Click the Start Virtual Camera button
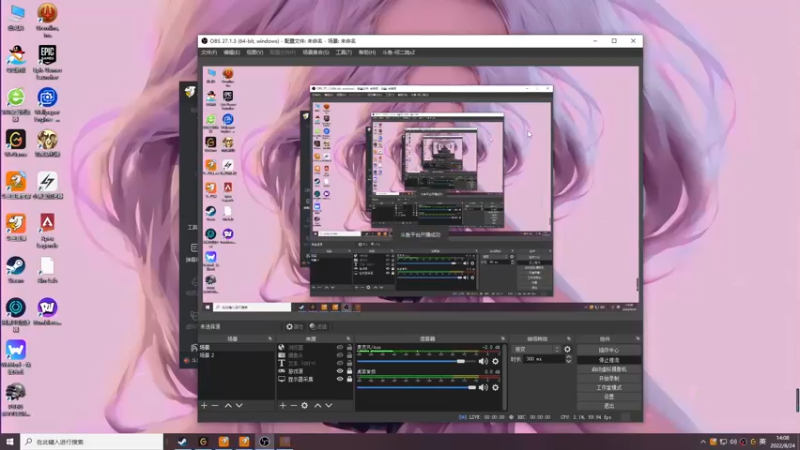The height and width of the screenshot is (450, 800). coord(609,369)
